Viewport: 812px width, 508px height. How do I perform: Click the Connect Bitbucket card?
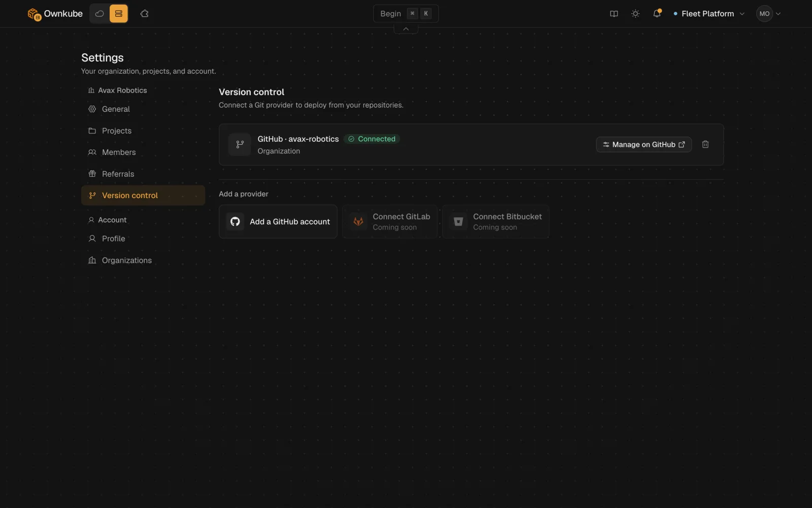[x=496, y=221]
